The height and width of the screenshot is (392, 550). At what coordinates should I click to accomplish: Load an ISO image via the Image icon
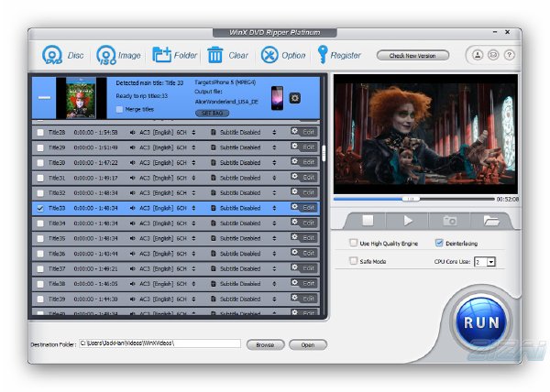[x=106, y=55]
